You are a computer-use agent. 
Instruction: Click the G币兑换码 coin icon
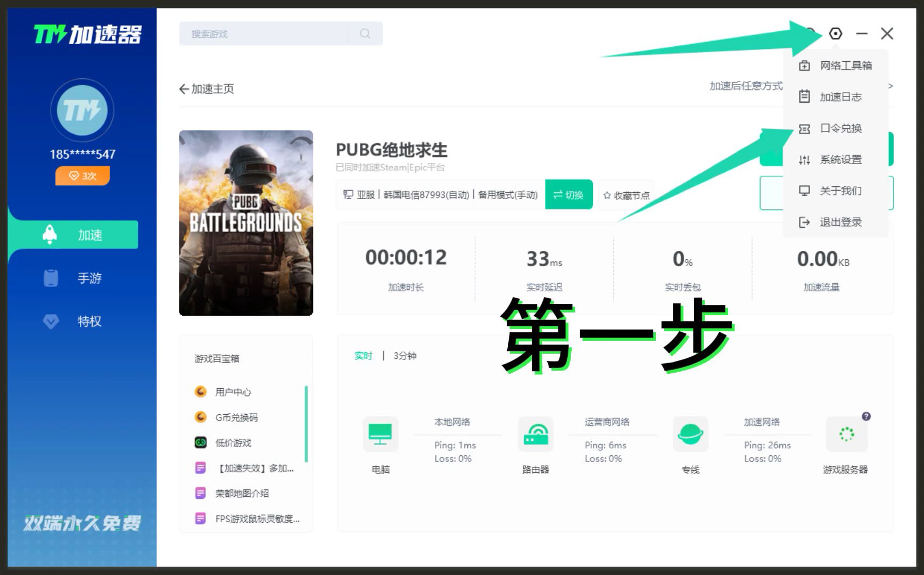pyautogui.click(x=201, y=417)
